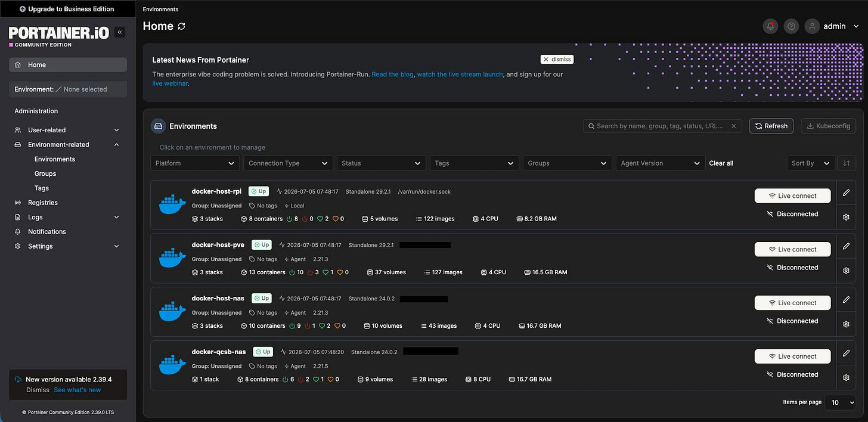
Task: Open docker-host-nas settings gear icon
Action: 846,324
